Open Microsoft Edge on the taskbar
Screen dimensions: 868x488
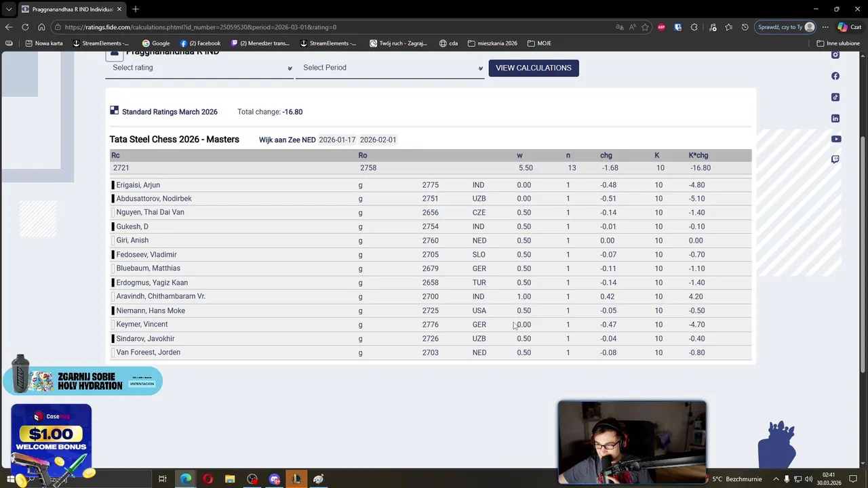pyautogui.click(x=185, y=479)
